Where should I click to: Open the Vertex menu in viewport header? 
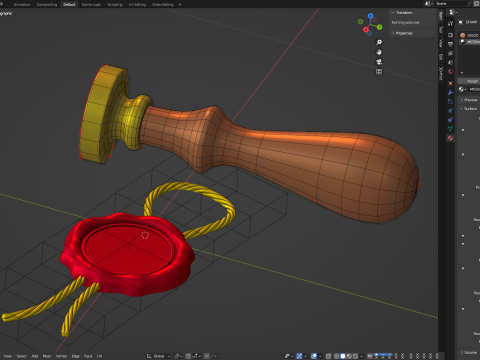click(61, 356)
